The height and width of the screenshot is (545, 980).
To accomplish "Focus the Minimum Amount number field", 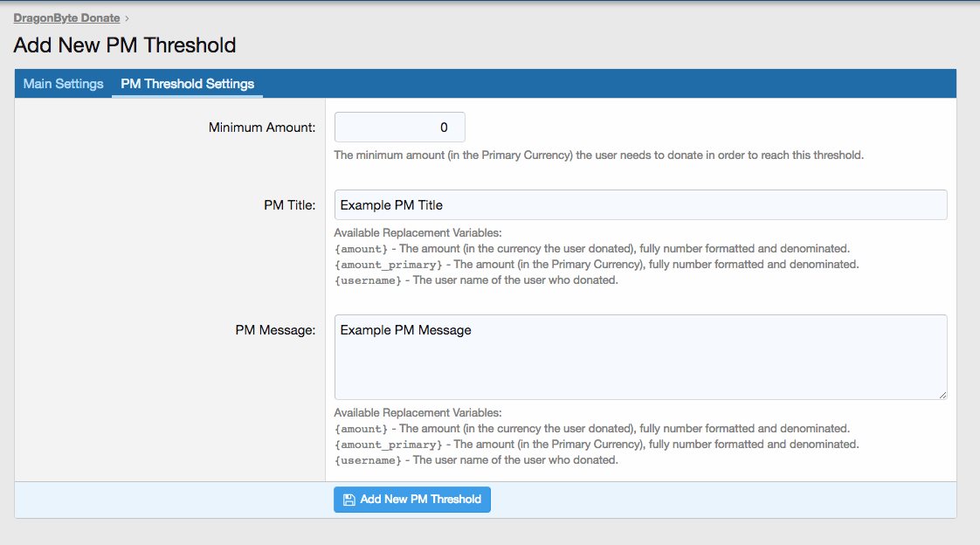I will tap(400, 128).
